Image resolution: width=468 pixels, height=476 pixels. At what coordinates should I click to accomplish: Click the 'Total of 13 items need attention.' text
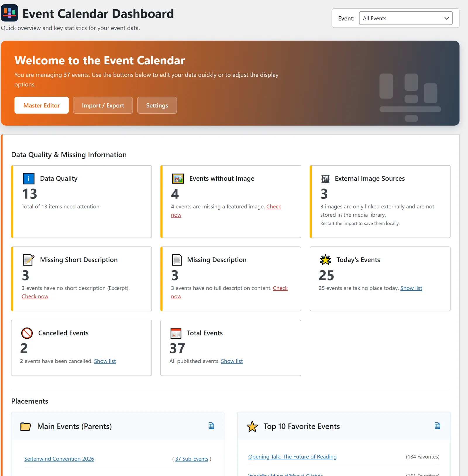(61, 207)
